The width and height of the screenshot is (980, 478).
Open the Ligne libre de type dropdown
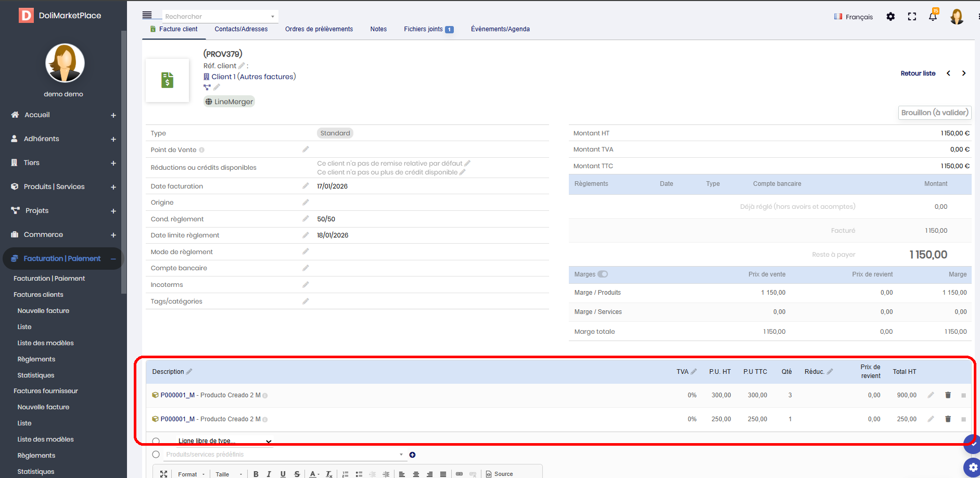(224, 441)
